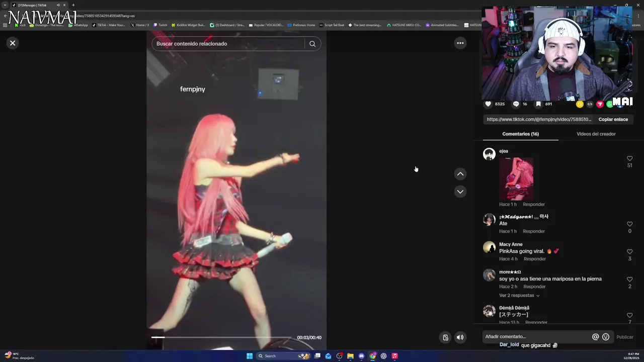Click Copiar enlace button
The image size is (644, 362).
pos(613,120)
